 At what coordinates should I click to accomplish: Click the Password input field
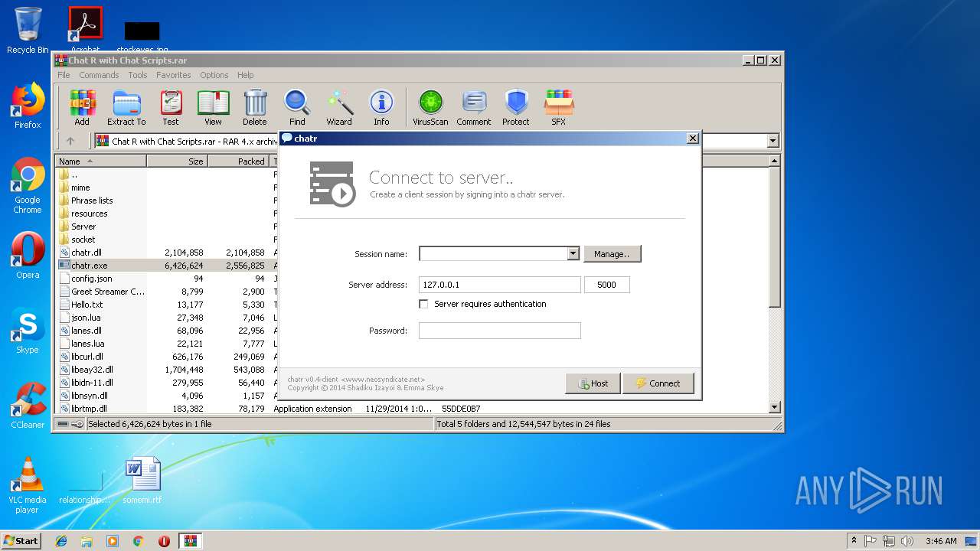tap(500, 331)
